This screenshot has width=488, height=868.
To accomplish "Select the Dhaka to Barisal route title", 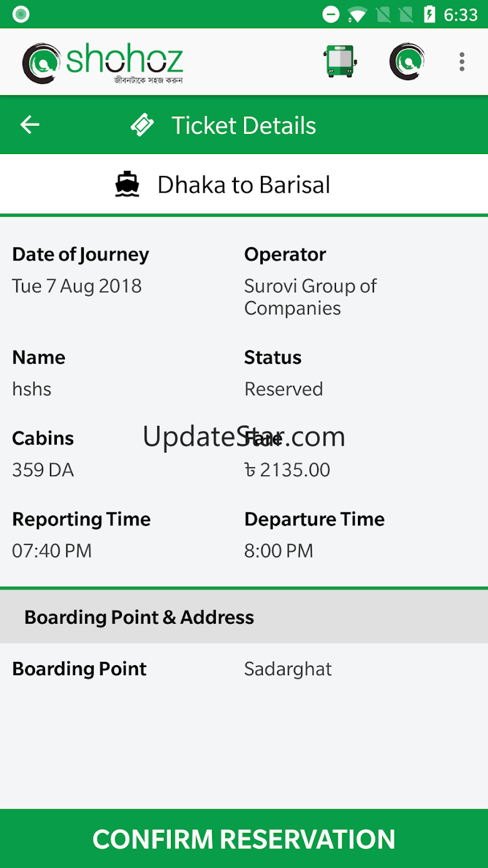I will click(x=244, y=185).
